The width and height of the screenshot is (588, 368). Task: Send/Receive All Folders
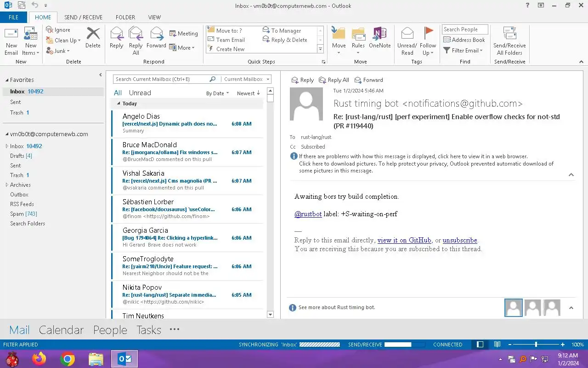pyautogui.click(x=509, y=41)
